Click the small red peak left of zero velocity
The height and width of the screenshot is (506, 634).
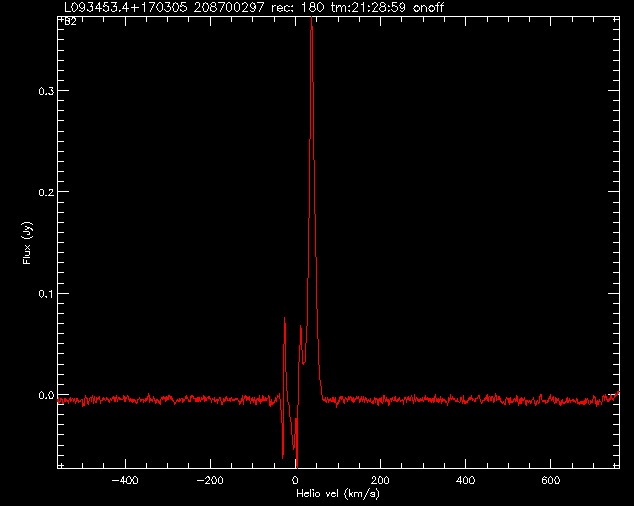click(x=285, y=319)
